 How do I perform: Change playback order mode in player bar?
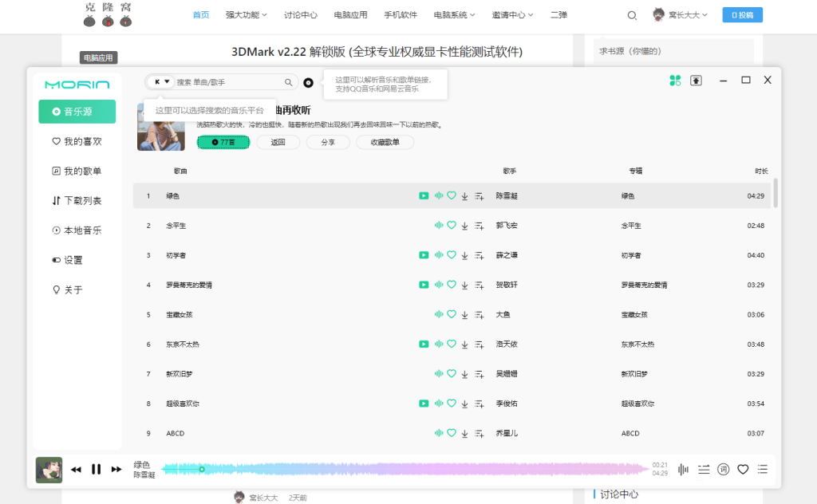pyautogui.click(x=704, y=470)
